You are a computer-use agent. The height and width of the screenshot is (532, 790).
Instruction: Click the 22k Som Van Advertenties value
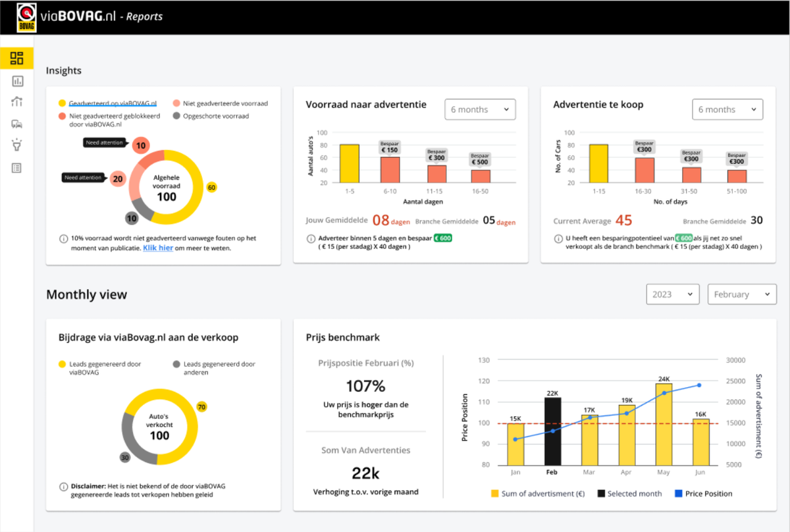tap(365, 473)
